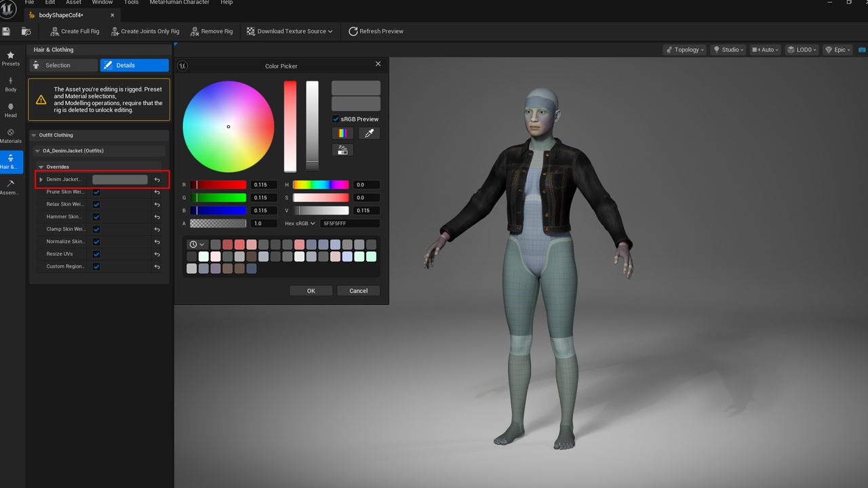The image size is (868, 488).
Task: Open the Presets sidebar panel
Action: [11, 58]
